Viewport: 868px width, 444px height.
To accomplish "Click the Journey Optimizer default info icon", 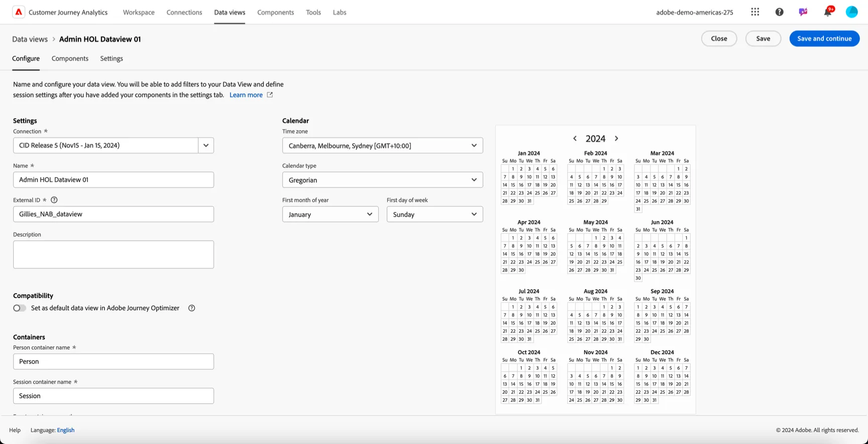I will [x=191, y=308].
